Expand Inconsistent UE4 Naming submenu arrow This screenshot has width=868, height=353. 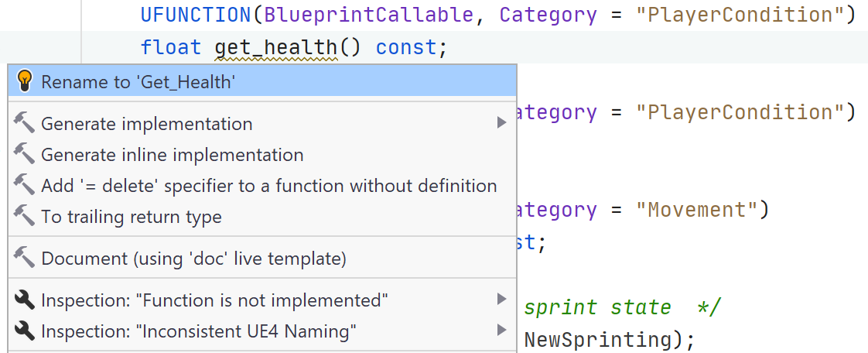coord(501,331)
